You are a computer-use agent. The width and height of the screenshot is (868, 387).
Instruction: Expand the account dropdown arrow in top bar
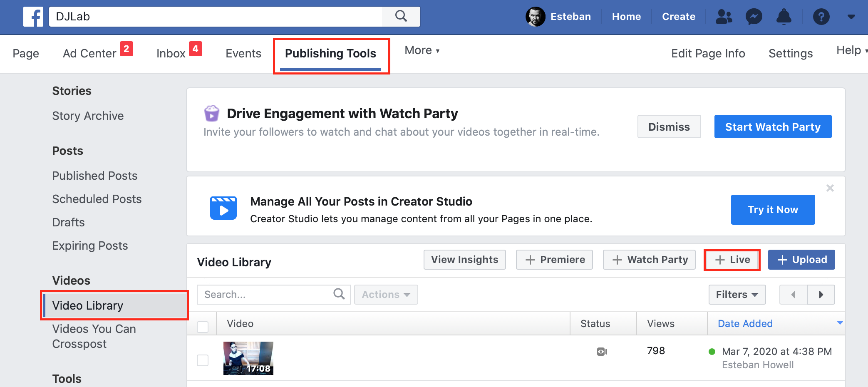click(851, 17)
